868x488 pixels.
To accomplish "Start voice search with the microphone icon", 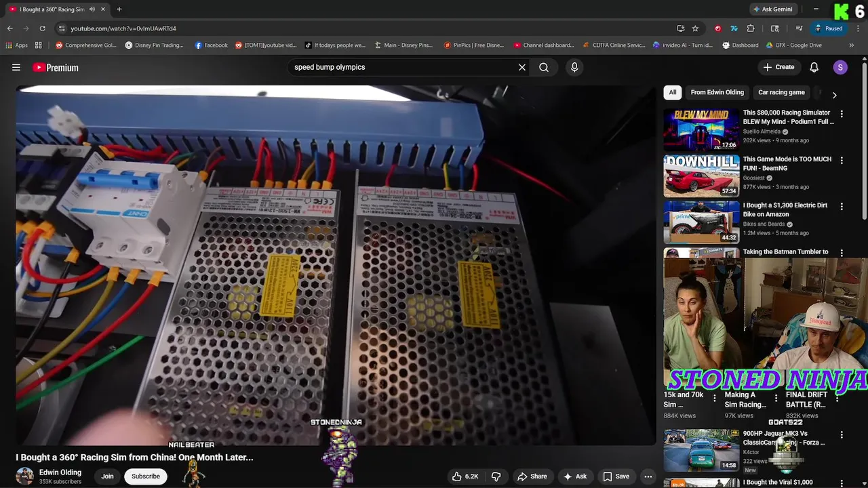I will coord(574,67).
